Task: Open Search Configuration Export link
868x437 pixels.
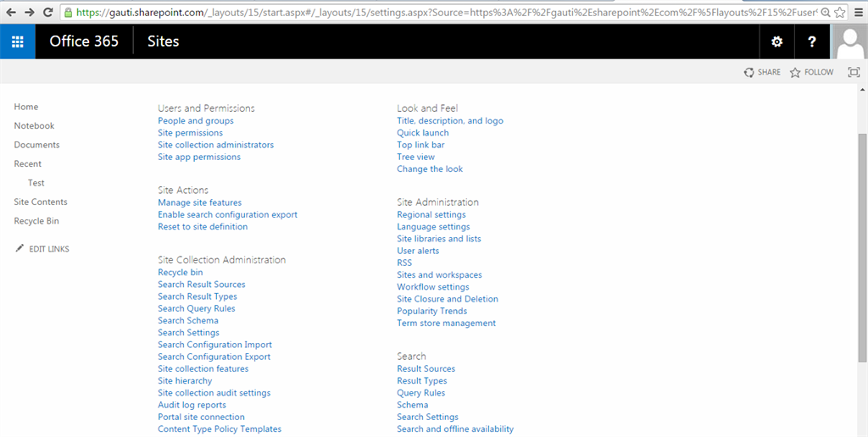Action: click(x=214, y=357)
